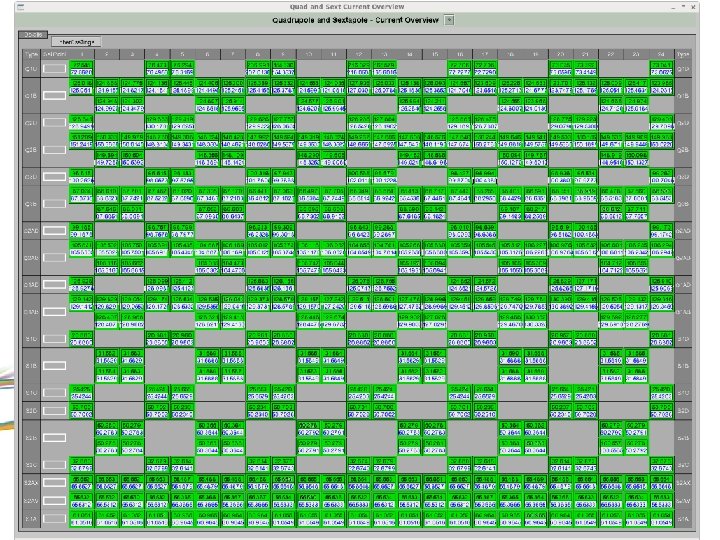Click the S2D row label on the left
Image resolution: width=720 pixels, height=540 pixels.
31,411
